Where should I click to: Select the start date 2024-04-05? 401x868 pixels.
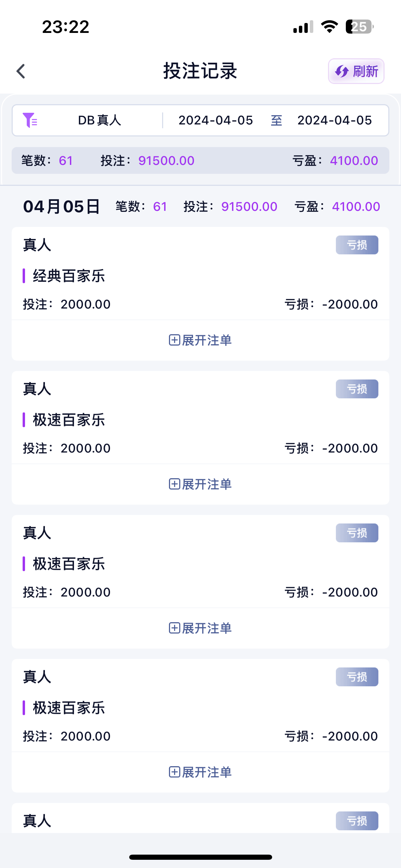pyautogui.click(x=216, y=120)
